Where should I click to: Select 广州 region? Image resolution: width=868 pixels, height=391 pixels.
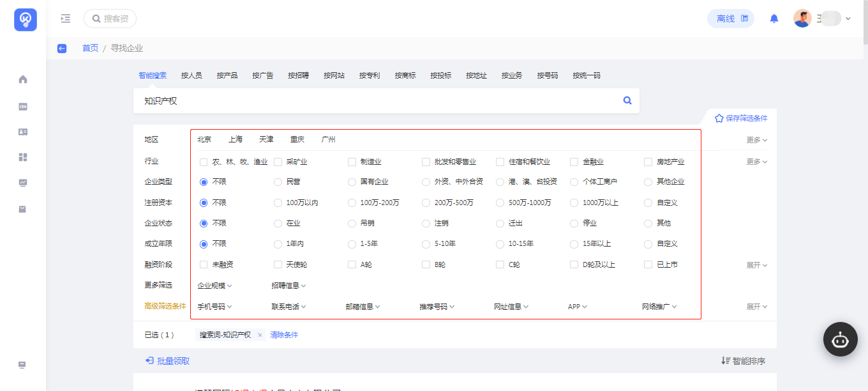coord(329,139)
